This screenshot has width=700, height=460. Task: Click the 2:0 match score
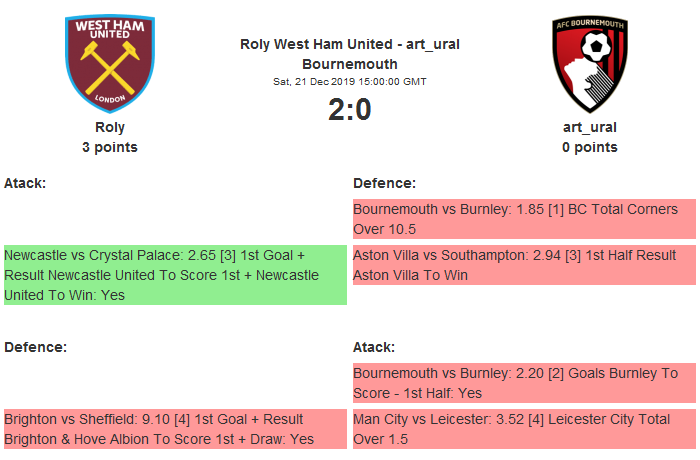[350, 109]
